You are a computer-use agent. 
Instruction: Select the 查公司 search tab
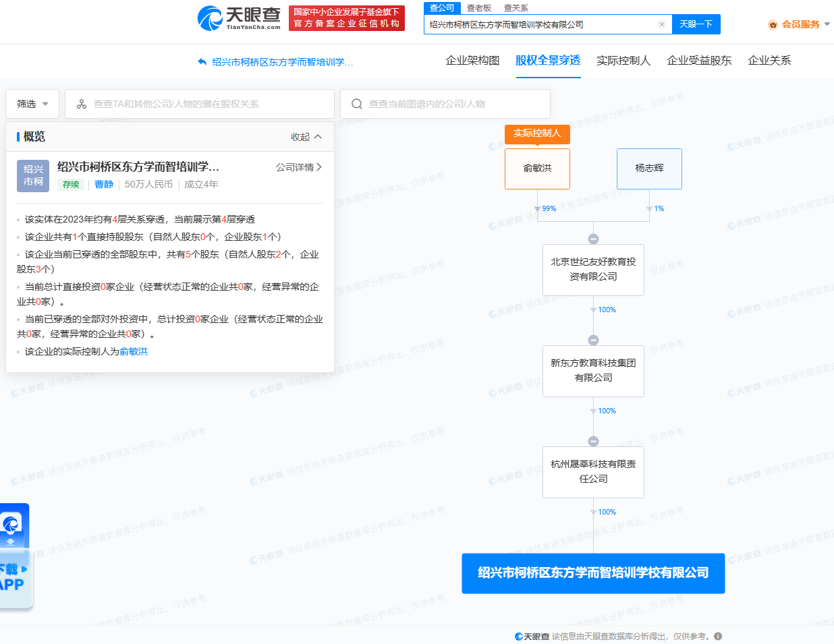[442, 8]
